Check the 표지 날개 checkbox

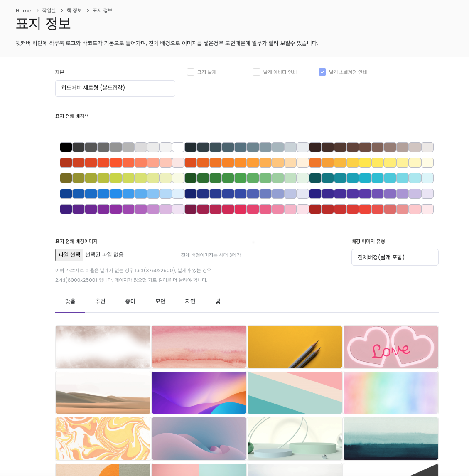pos(191,72)
